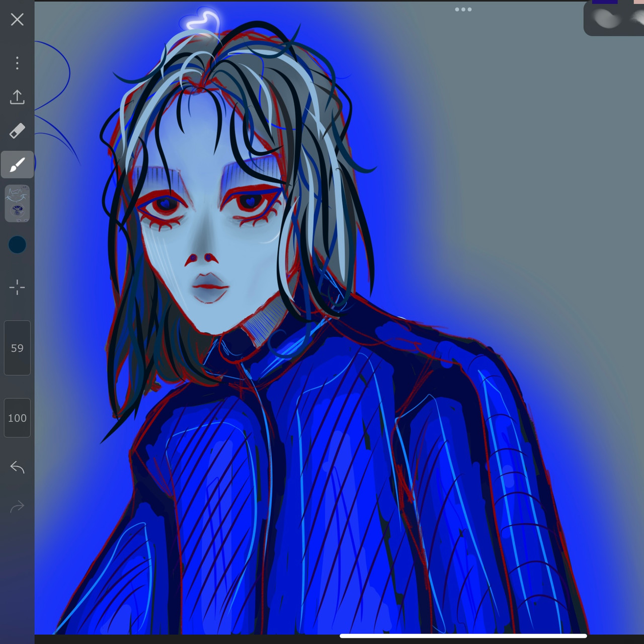Screen dimensions: 644x644
Task: Tap the opacity value 100
Action: coord(17,418)
